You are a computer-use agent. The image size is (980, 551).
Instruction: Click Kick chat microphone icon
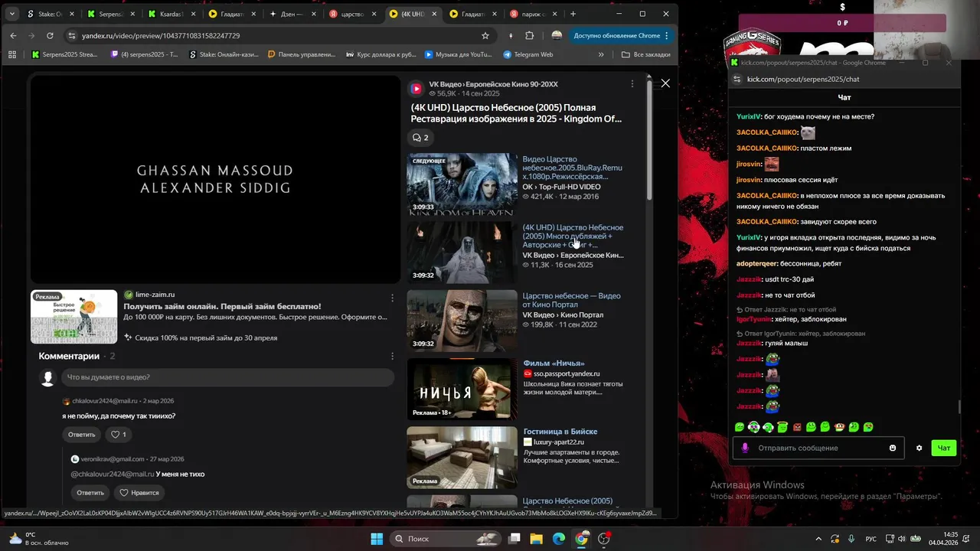[745, 448]
